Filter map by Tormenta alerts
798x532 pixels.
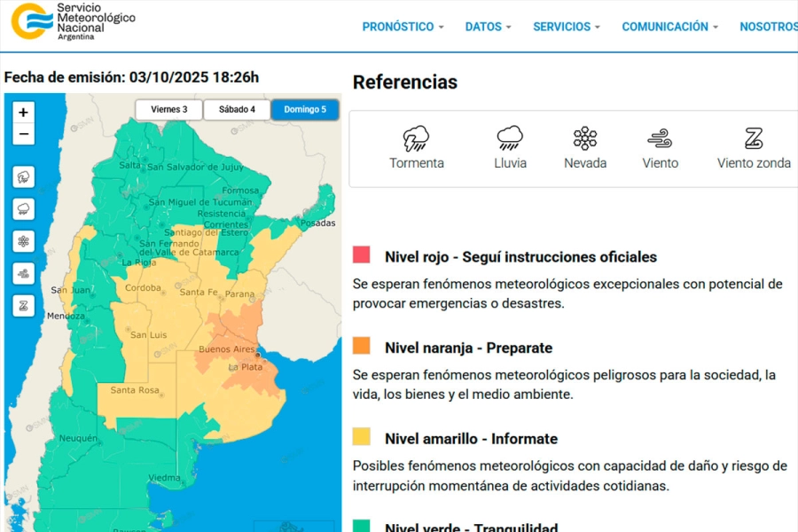[24, 176]
